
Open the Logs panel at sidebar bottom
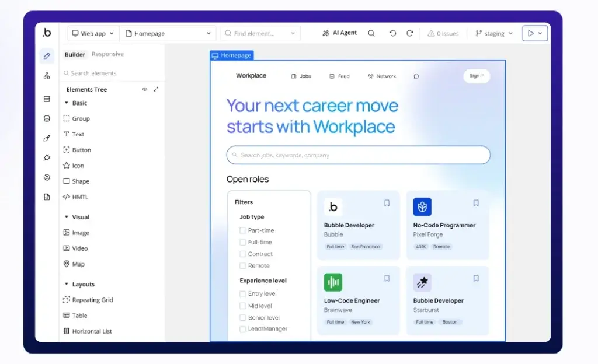[47, 197]
